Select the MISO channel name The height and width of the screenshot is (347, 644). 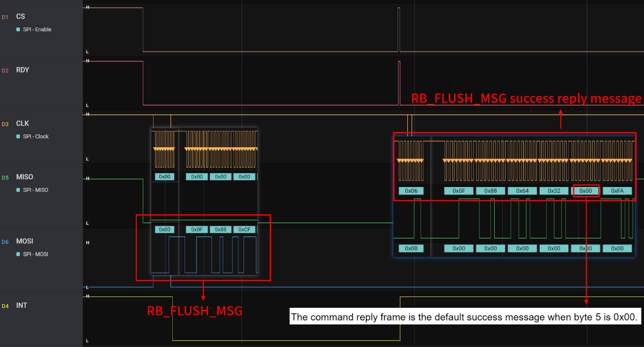(x=25, y=177)
